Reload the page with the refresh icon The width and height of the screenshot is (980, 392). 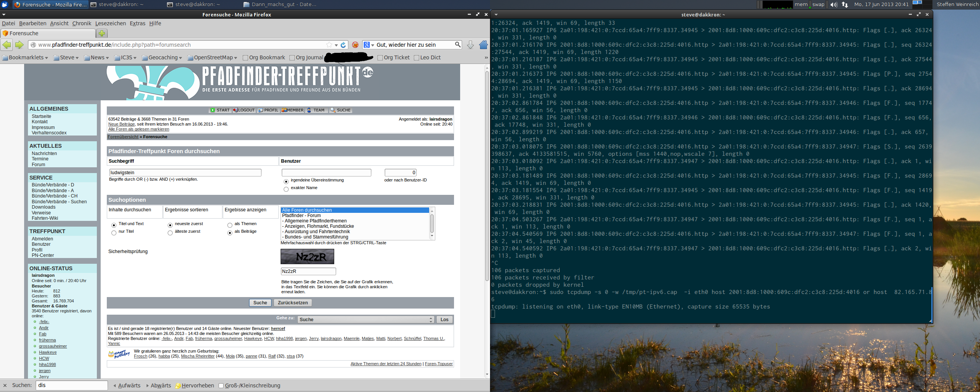(343, 45)
